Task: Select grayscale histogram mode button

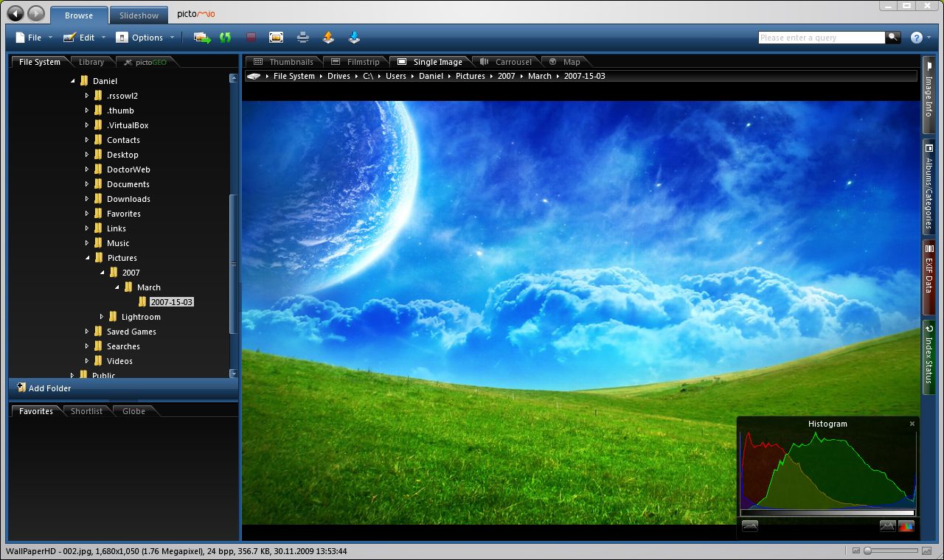Action: (x=888, y=526)
